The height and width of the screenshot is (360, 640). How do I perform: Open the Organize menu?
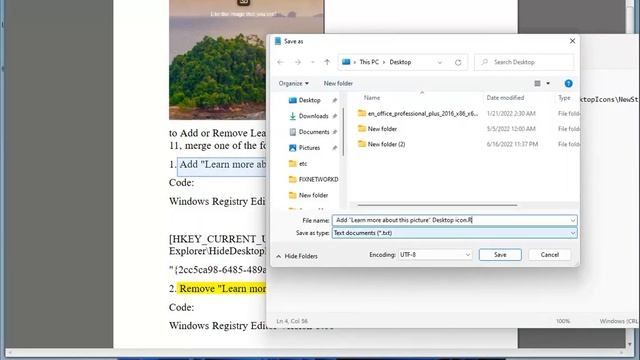tap(293, 83)
